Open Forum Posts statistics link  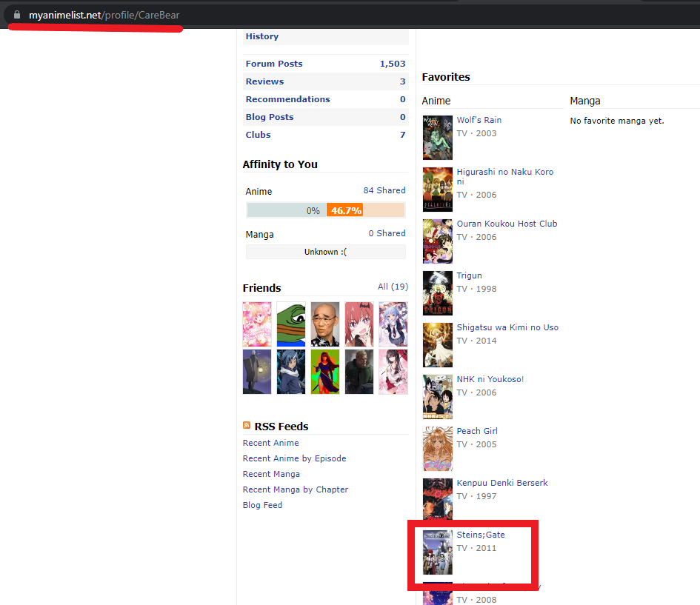274,64
